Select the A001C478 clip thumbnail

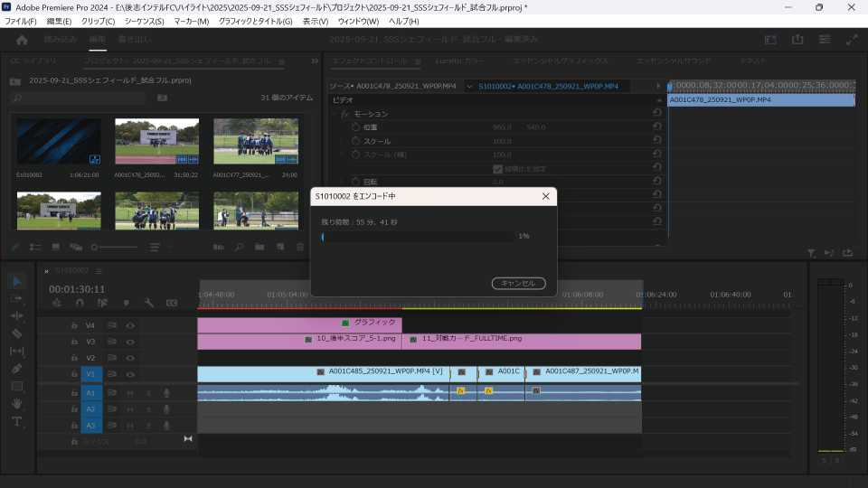[x=156, y=141]
